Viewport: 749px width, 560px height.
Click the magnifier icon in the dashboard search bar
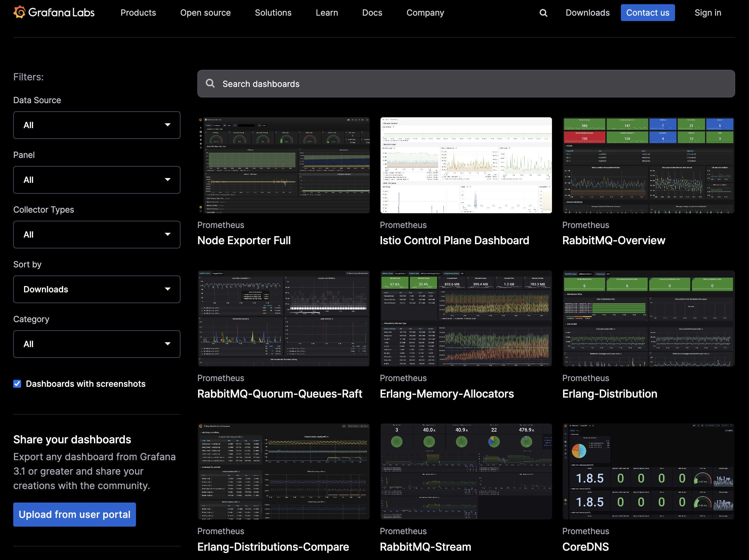pos(210,83)
